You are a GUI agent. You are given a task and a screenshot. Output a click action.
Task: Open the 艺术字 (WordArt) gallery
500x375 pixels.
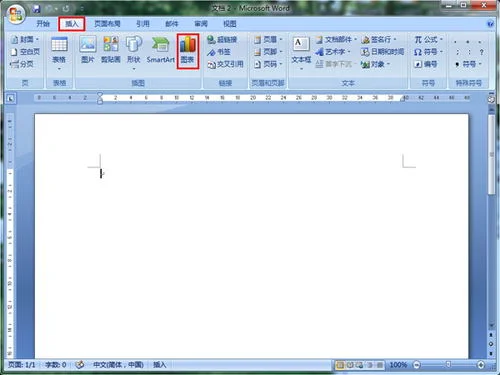pyautogui.click(x=333, y=52)
